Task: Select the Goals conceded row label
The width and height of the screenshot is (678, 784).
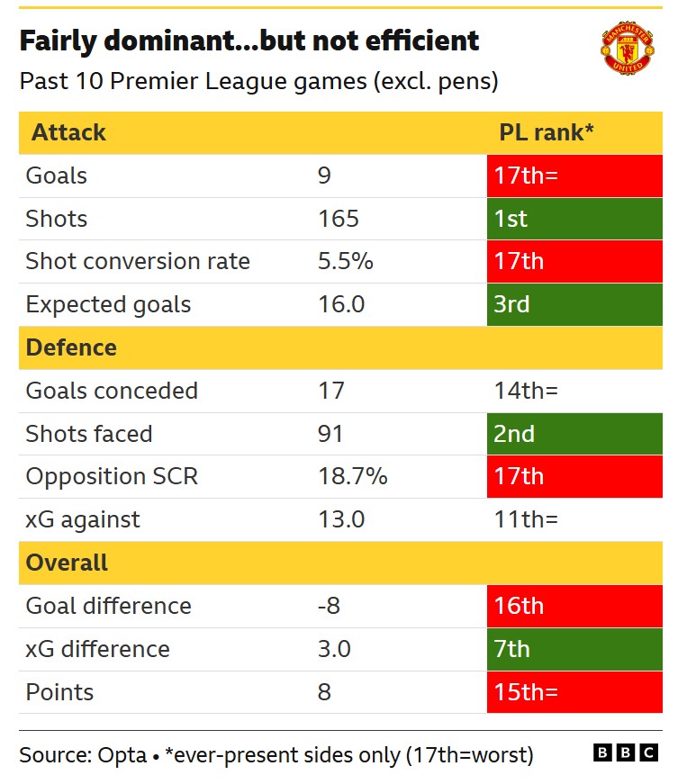Action: (x=112, y=391)
